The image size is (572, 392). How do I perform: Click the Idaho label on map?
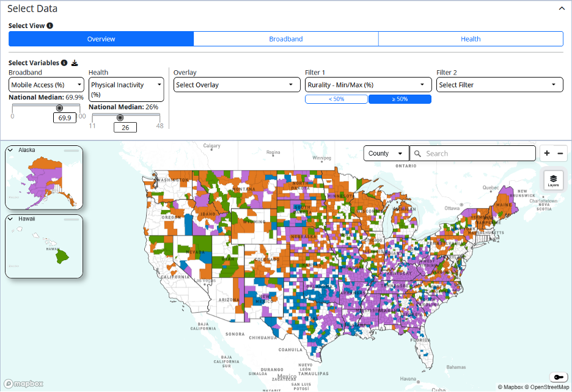pyautogui.click(x=208, y=214)
